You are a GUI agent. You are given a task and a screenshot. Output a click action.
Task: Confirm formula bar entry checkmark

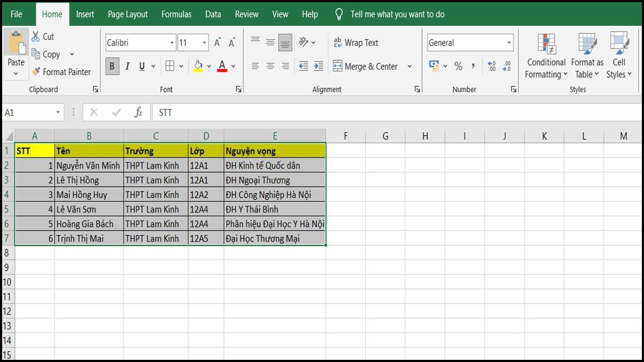click(116, 113)
